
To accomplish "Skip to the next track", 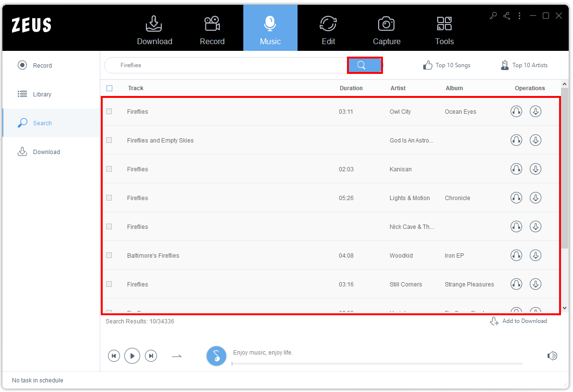I will pyautogui.click(x=151, y=356).
